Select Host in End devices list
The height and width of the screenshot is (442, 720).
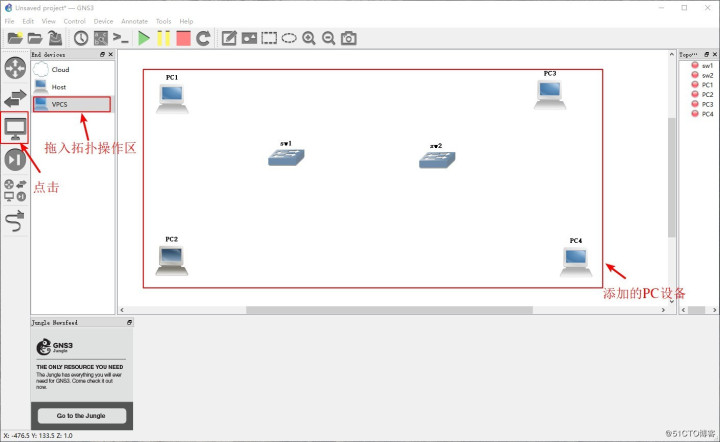click(x=73, y=87)
